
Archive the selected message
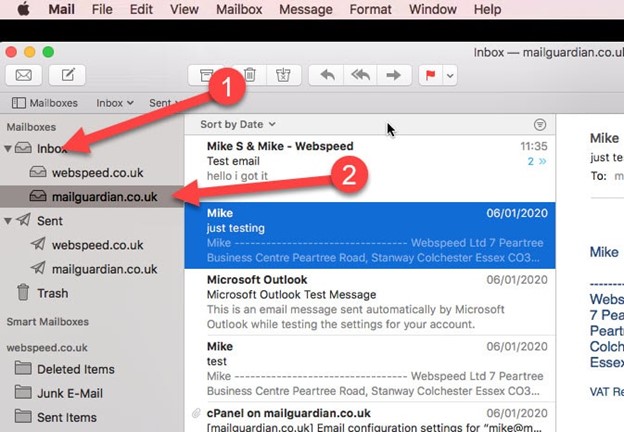click(206, 75)
